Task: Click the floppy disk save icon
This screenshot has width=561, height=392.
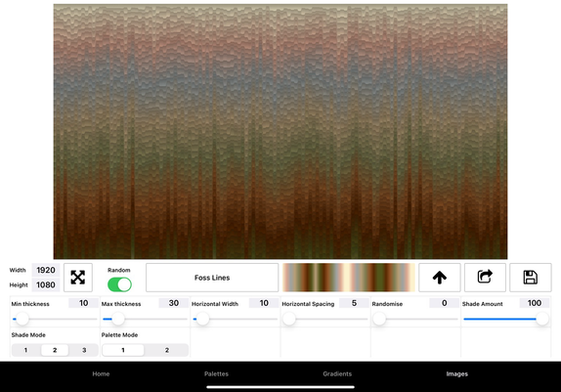Action: (531, 278)
